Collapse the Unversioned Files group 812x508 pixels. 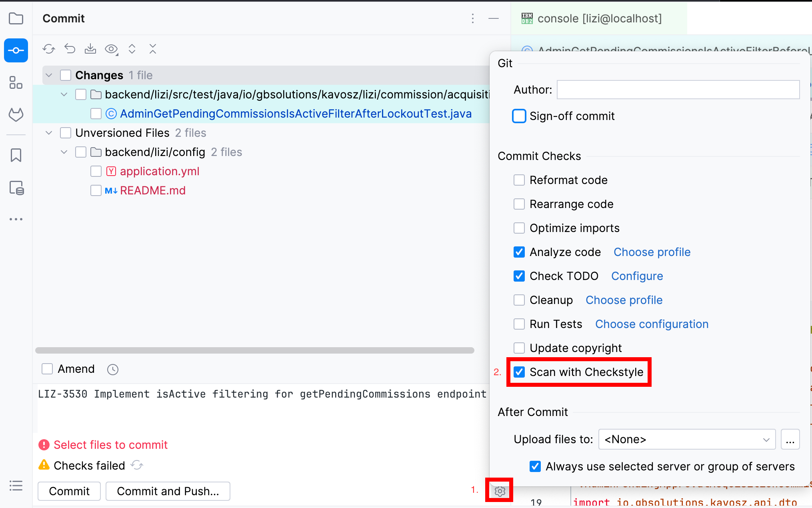pyautogui.click(x=48, y=132)
